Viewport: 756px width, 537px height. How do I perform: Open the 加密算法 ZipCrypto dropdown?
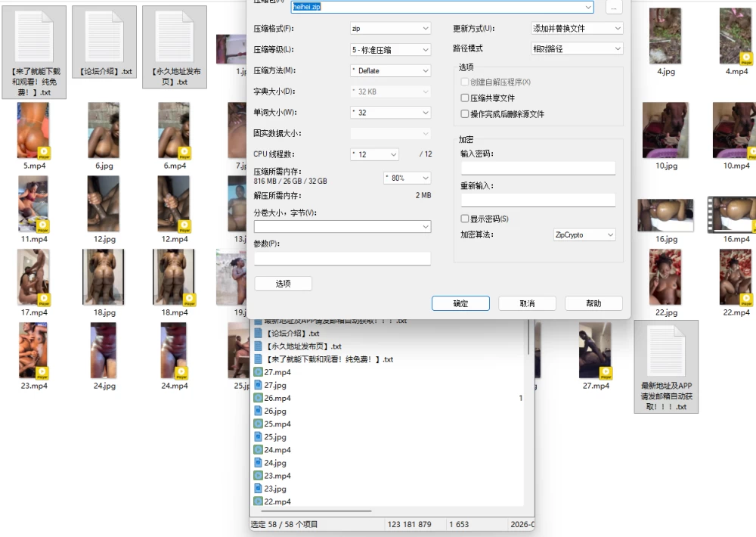coord(584,235)
